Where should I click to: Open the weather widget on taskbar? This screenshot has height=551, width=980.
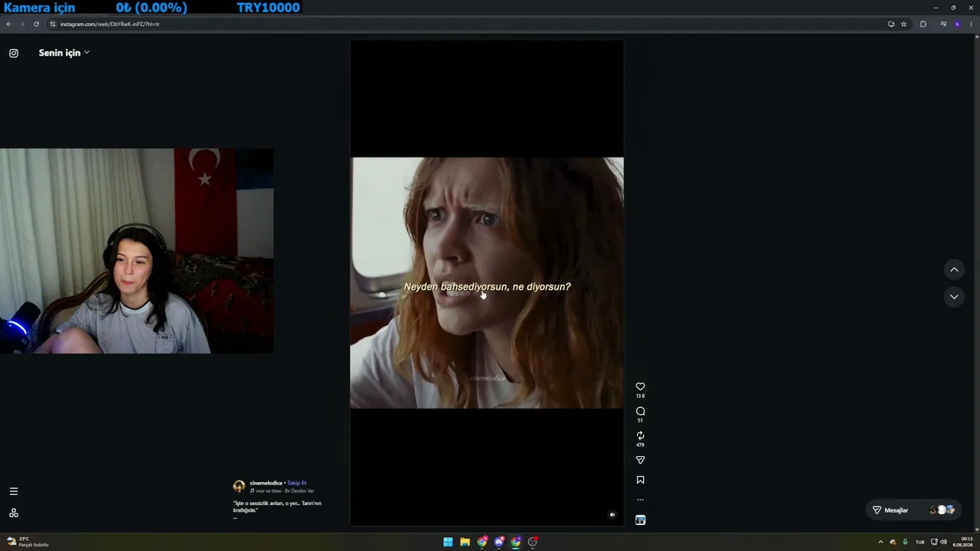28,542
